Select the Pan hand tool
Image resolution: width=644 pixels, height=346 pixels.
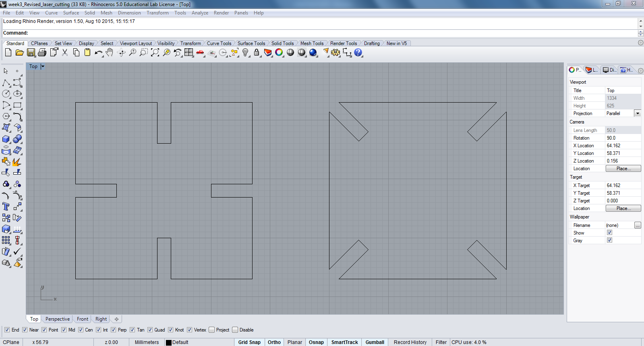click(110, 52)
